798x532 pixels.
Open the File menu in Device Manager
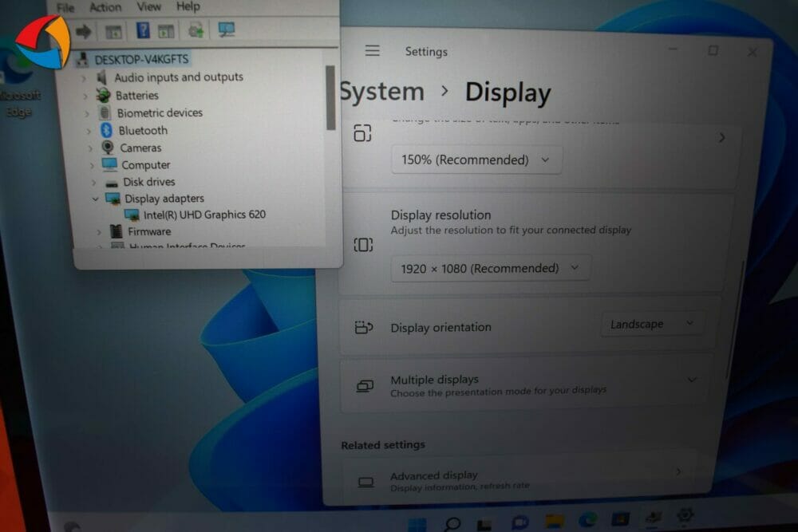coord(65,8)
